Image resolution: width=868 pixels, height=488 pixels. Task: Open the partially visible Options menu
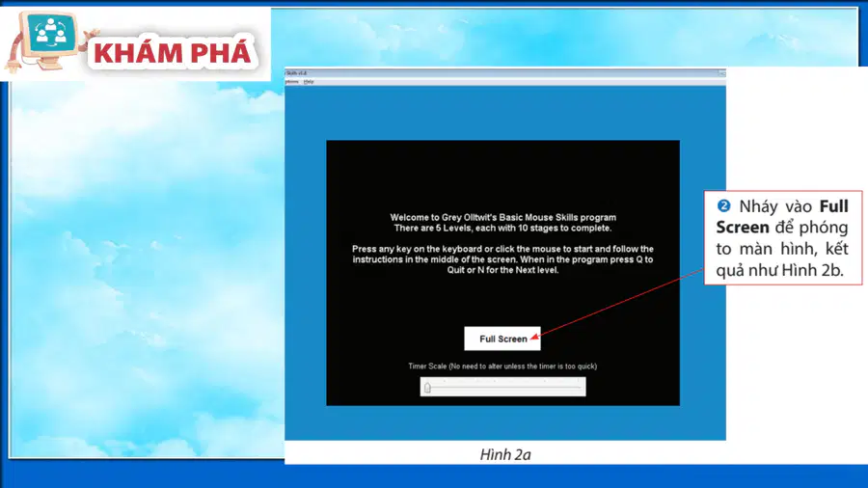pos(291,82)
